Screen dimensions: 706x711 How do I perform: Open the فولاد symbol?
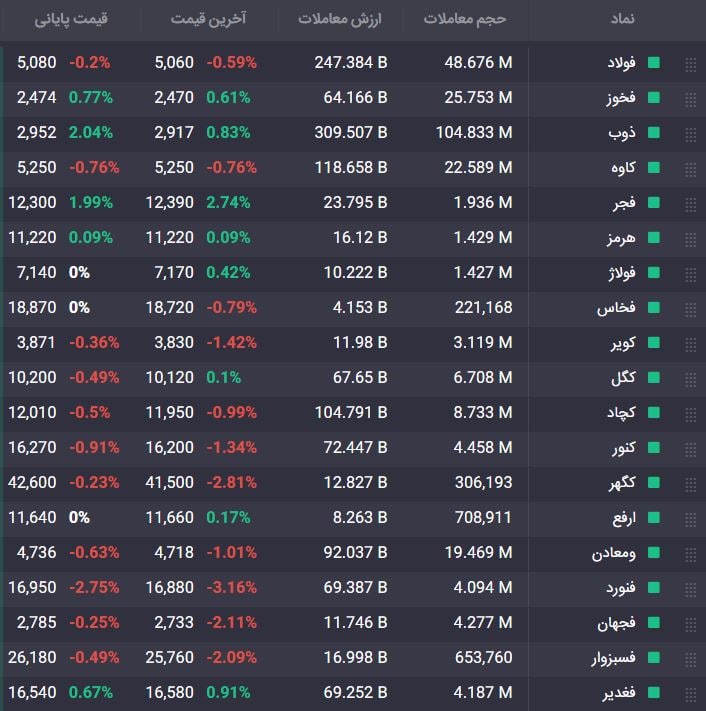tap(621, 63)
